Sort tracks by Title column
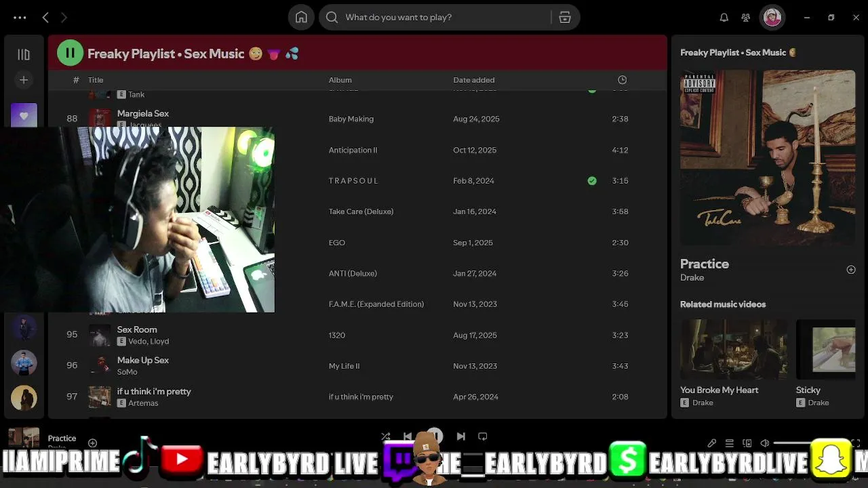 click(x=96, y=80)
